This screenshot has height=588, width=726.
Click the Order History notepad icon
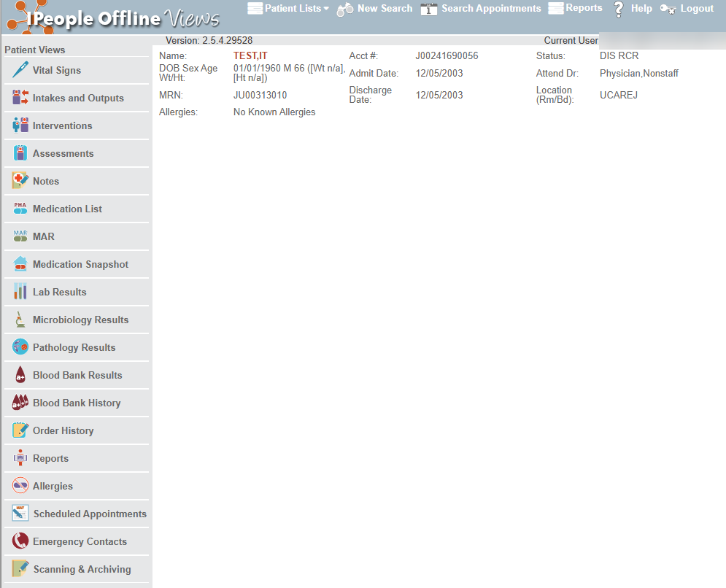pos(20,430)
